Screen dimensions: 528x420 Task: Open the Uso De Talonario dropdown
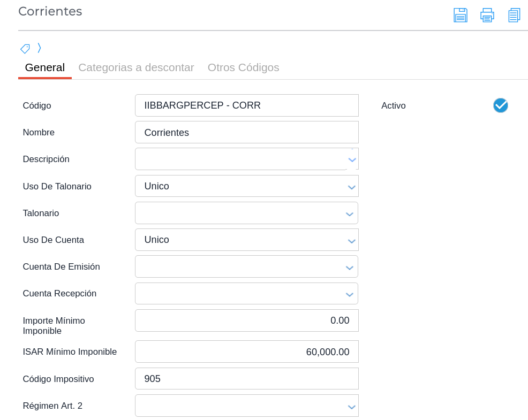[351, 187]
